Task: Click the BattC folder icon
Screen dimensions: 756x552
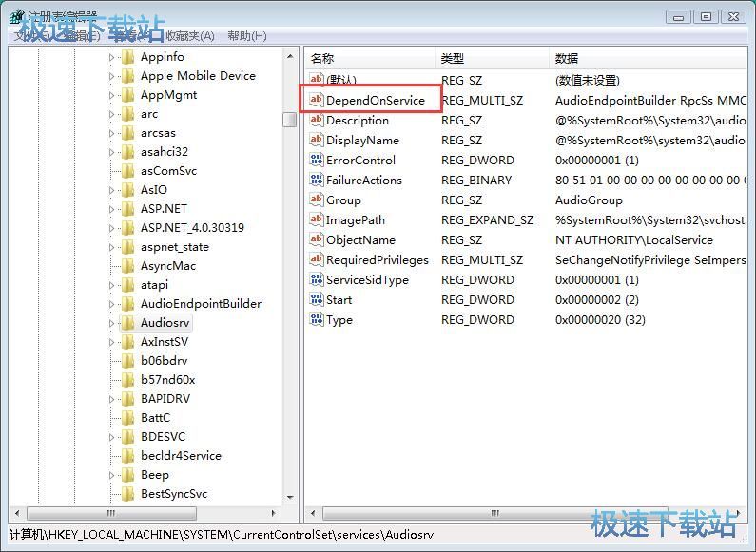Action: pyautogui.click(x=127, y=418)
